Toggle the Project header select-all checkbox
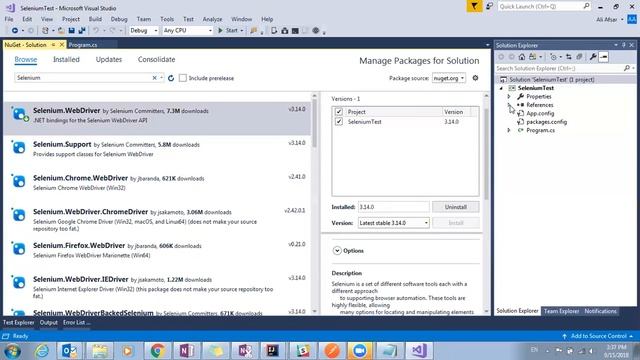The image size is (640, 360). 339,111
